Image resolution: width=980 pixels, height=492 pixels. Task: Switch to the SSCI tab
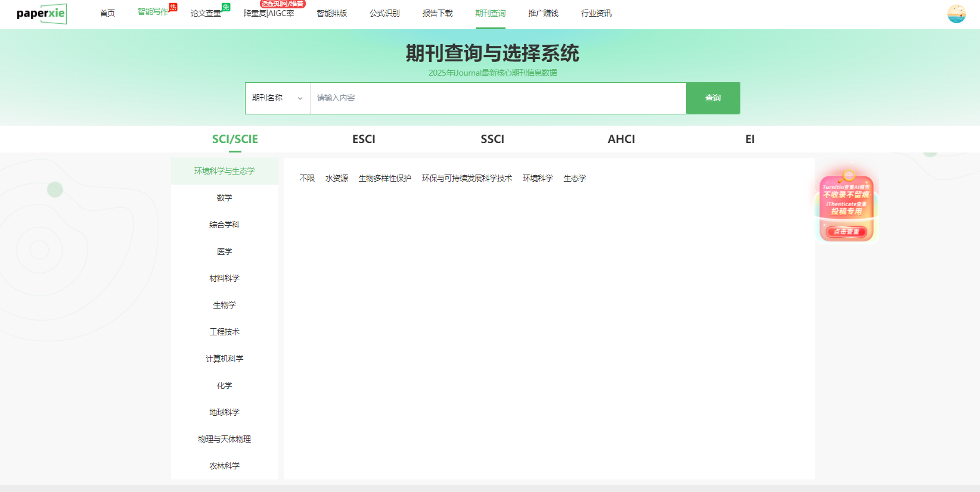492,139
